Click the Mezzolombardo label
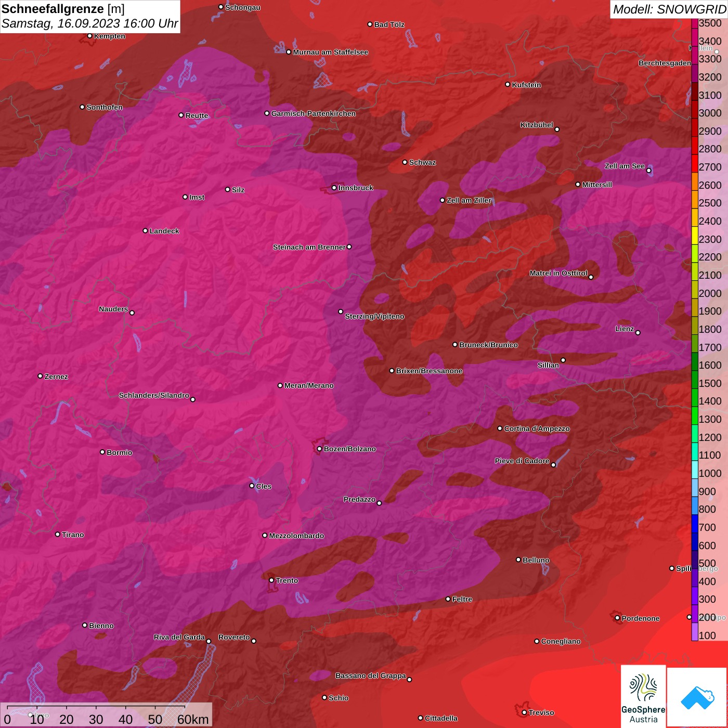This screenshot has width=728, height=728. [296, 536]
